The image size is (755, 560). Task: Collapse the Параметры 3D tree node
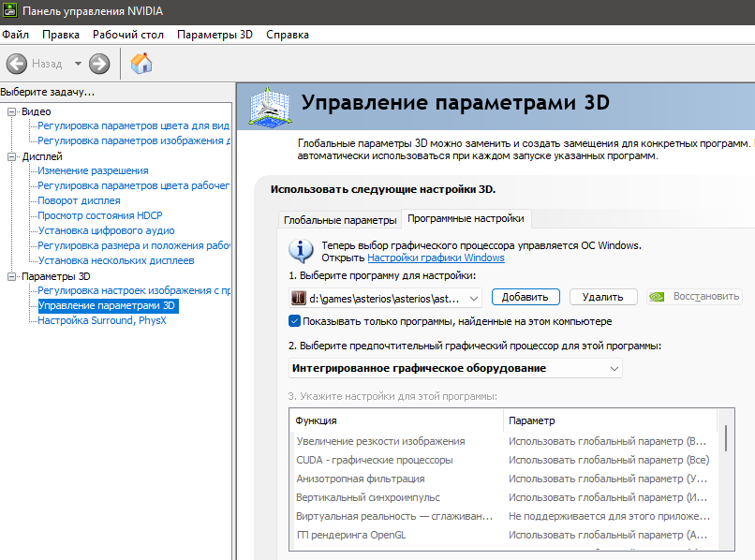pyautogui.click(x=11, y=276)
